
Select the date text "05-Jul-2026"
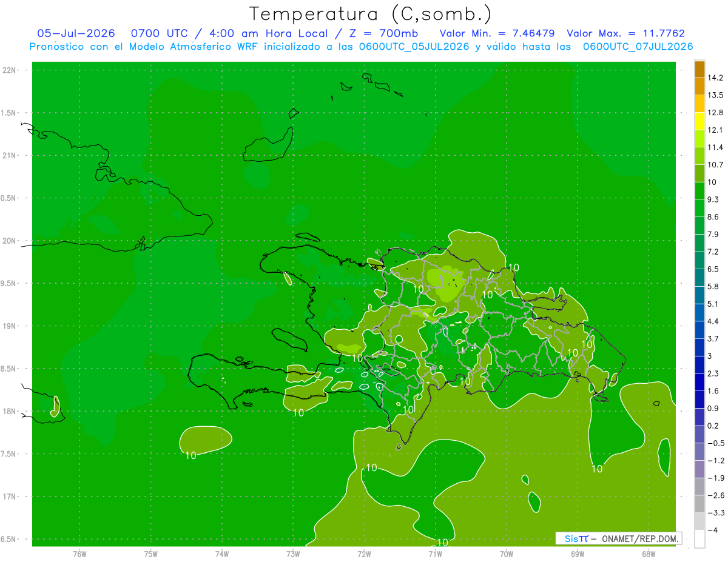click(x=76, y=33)
